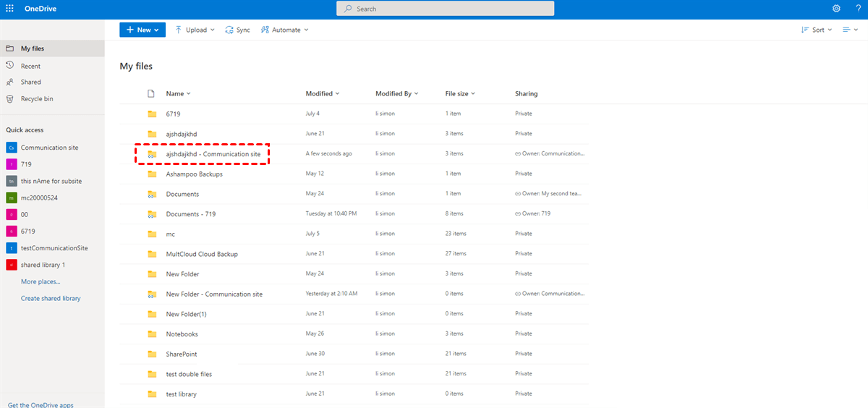Image resolution: width=868 pixels, height=408 pixels.
Task: Click the Sync toolbar button
Action: [237, 30]
